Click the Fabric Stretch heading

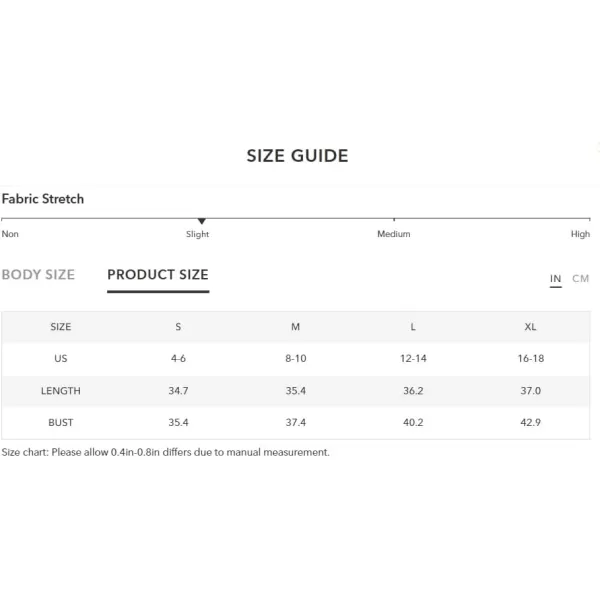coord(43,199)
